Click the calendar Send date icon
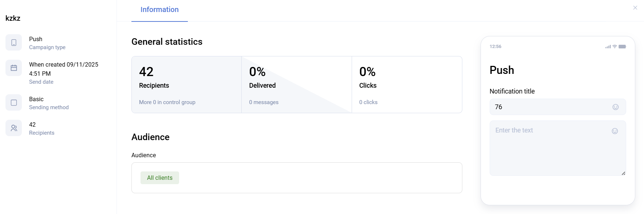 pos(14,68)
